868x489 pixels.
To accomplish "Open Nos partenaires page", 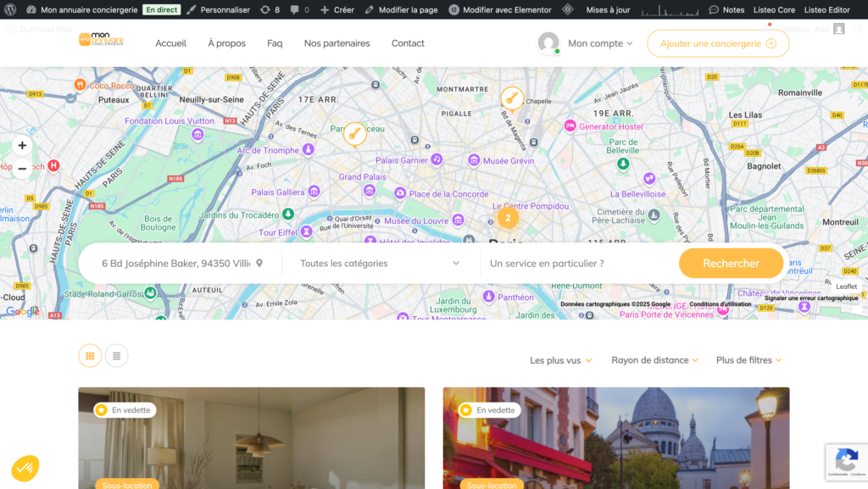I will point(337,43).
